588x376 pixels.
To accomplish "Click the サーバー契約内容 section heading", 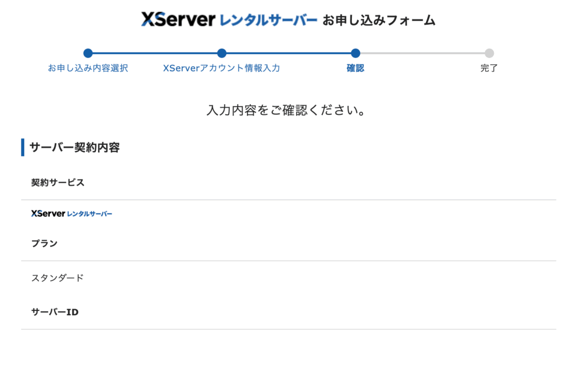I will click(75, 147).
